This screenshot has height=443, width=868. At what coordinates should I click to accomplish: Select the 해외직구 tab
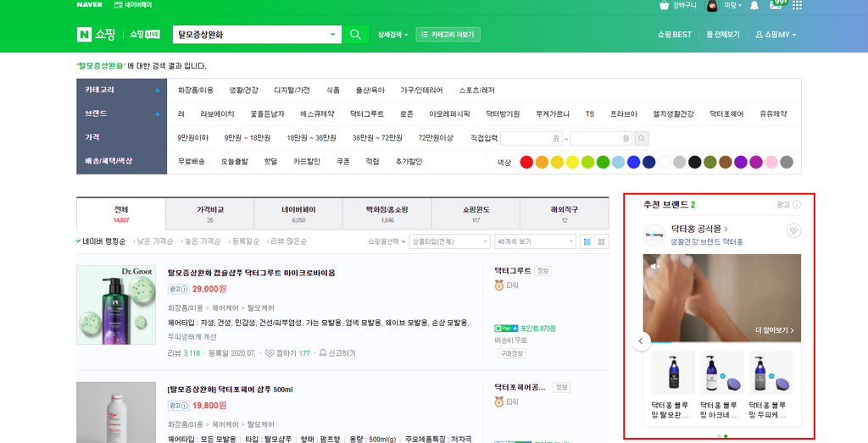[x=564, y=214]
